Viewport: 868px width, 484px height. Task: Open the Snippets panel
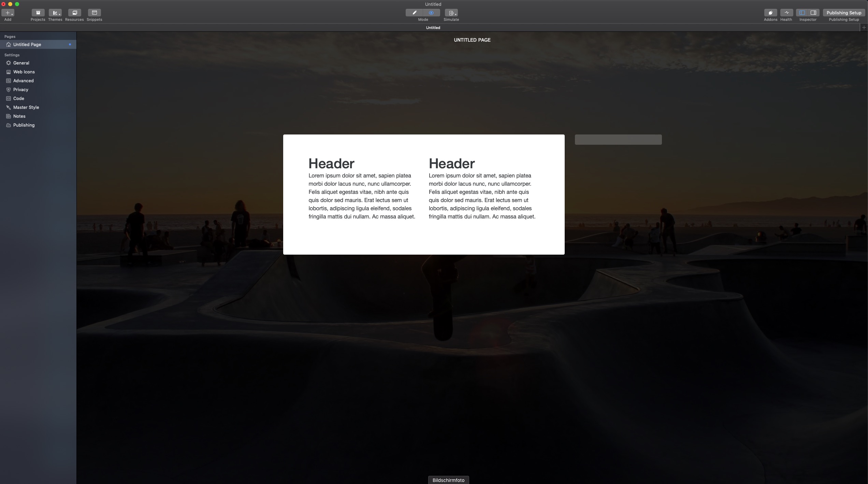[94, 13]
